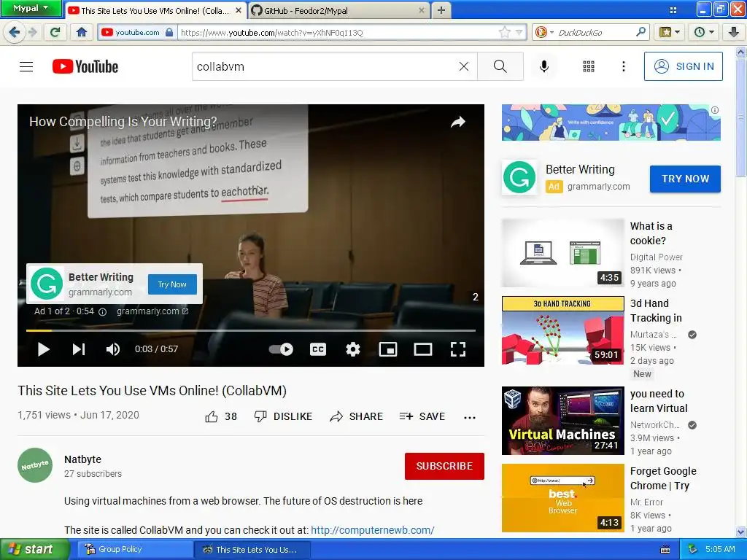Open Virtual Machines NetworkChuck thumbnail
747x560 pixels.
562,421
